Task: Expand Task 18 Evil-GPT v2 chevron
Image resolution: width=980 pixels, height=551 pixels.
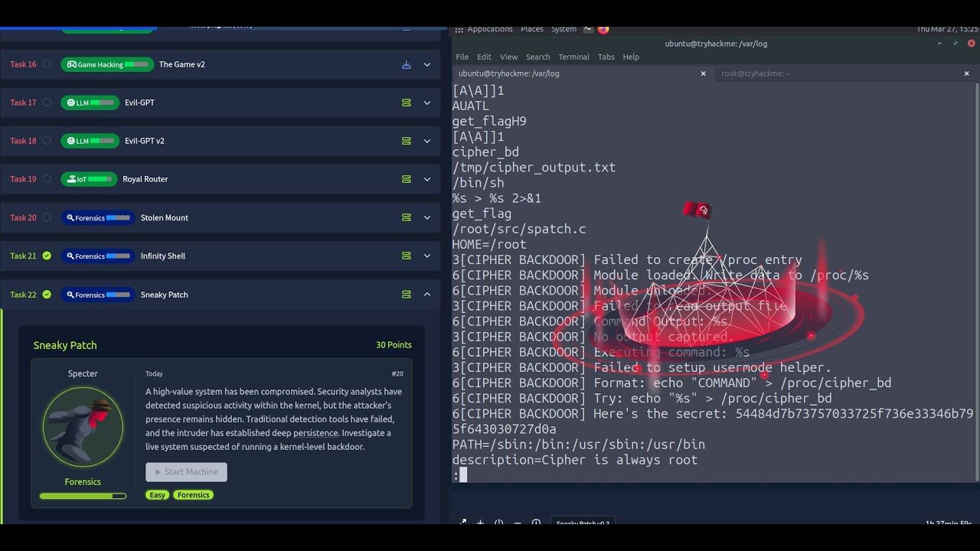Action: coord(427,141)
